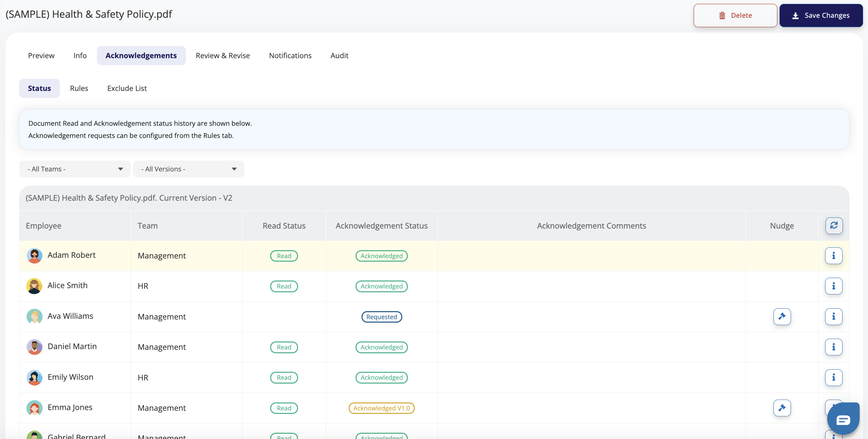Open info icon for Ava Williams

(833, 316)
